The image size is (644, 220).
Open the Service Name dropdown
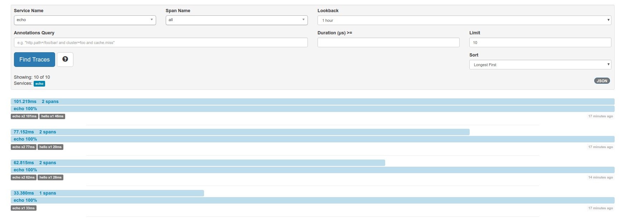click(x=85, y=20)
